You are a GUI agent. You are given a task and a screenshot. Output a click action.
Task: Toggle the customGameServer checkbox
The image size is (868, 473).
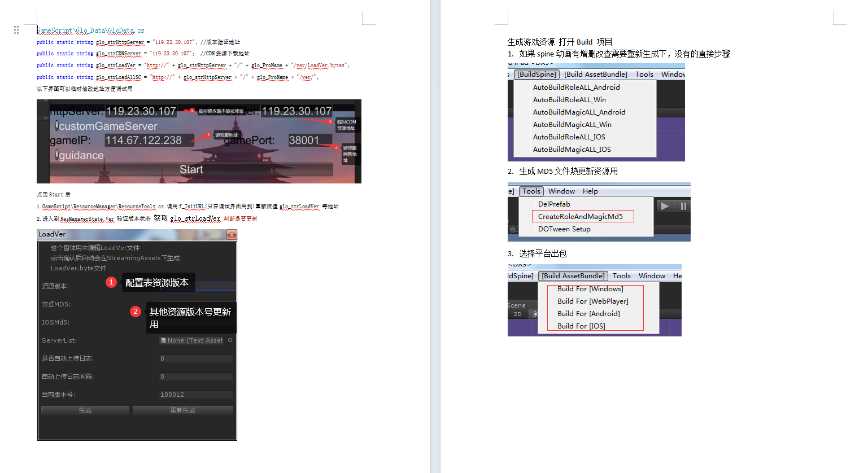pos(56,125)
